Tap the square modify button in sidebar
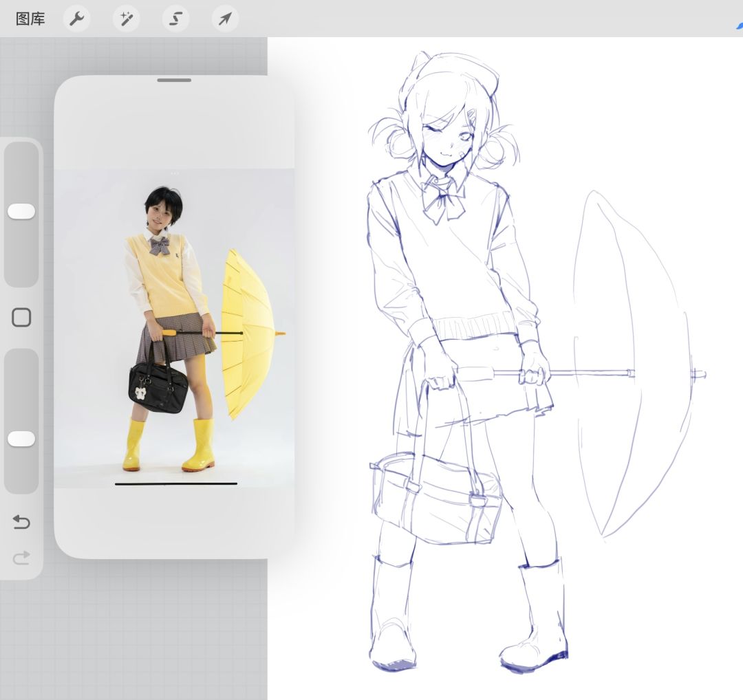 [21, 317]
